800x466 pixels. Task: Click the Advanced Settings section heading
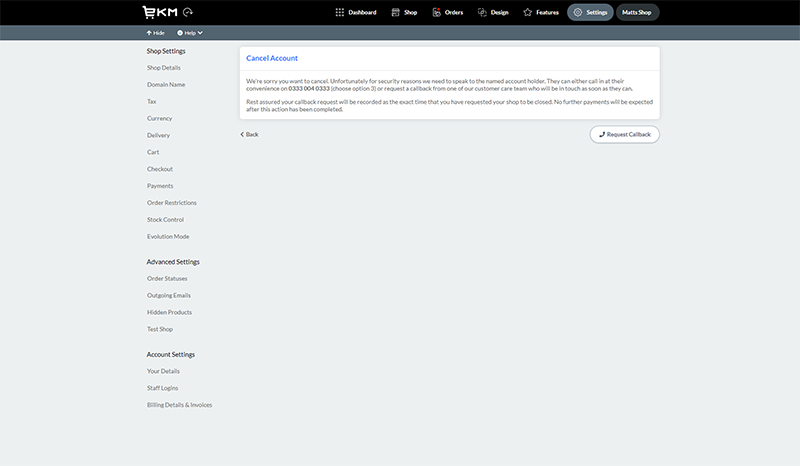point(173,262)
